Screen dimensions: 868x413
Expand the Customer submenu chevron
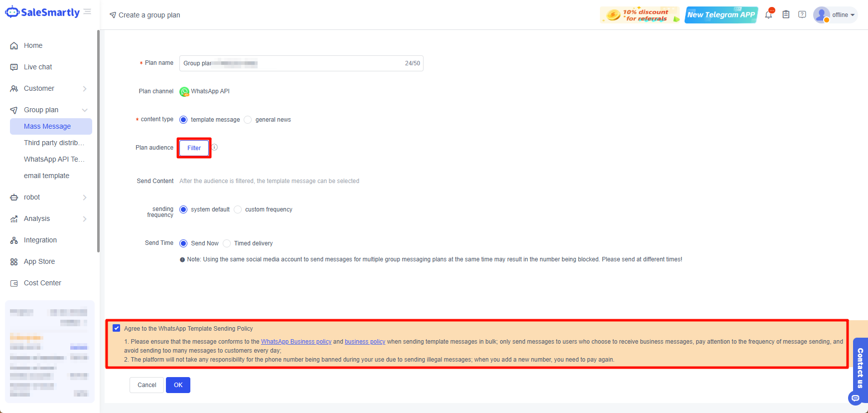(85, 89)
